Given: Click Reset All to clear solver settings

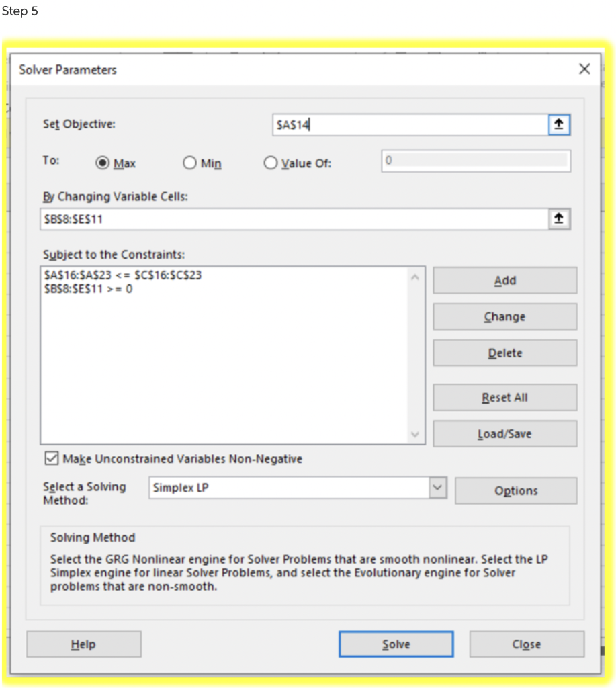Looking at the screenshot, I should 504,397.
